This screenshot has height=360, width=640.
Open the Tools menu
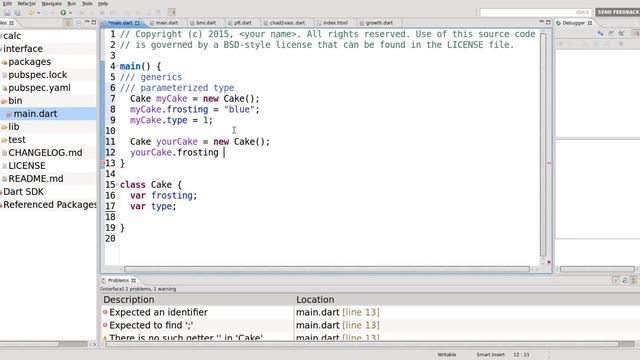(87, 3)
